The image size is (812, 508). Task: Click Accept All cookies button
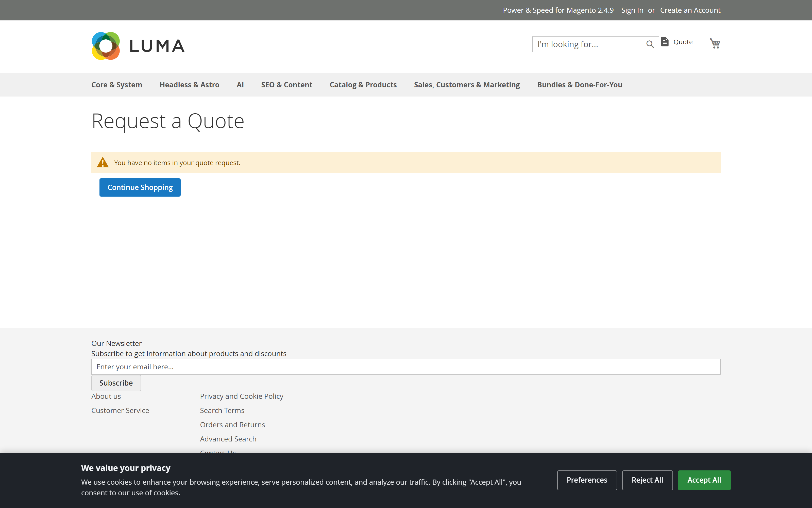pyautogui.click(x=704, y=480)
